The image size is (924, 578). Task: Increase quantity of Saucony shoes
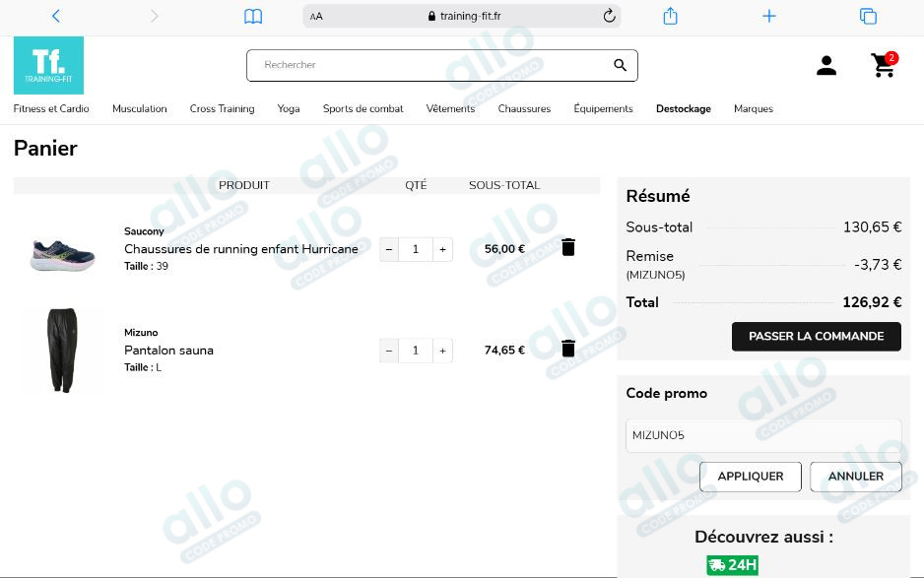click(x=442, y=250)
